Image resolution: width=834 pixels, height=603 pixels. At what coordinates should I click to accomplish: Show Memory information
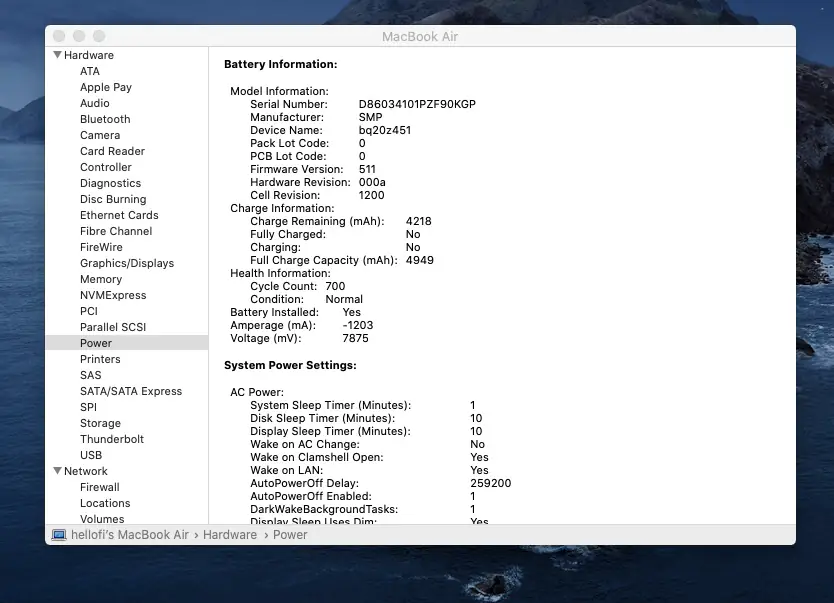[101, 279]
